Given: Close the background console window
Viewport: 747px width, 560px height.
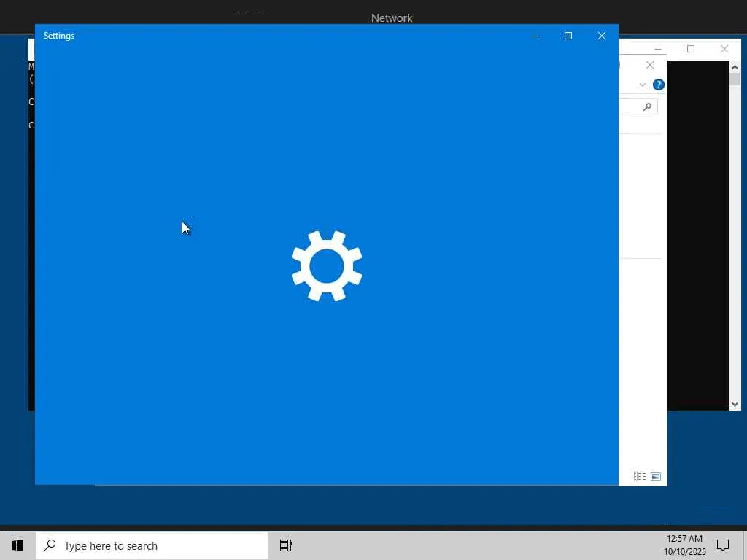Looking at the screenshot, I should (724, 49).
